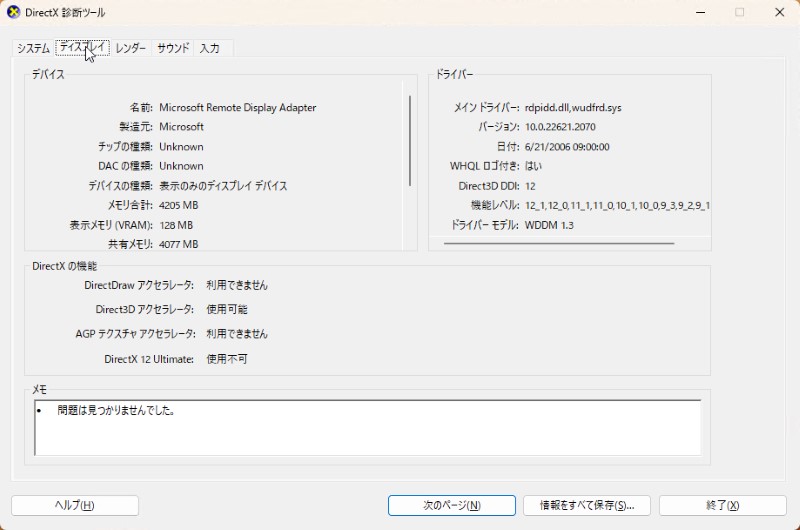Click the 終了(X) button
The image size is (800, 530).
pyautogui.click(x=722, y=505)
